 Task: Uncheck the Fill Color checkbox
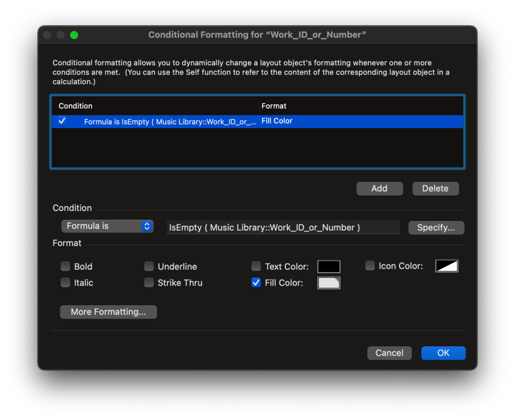256,283
